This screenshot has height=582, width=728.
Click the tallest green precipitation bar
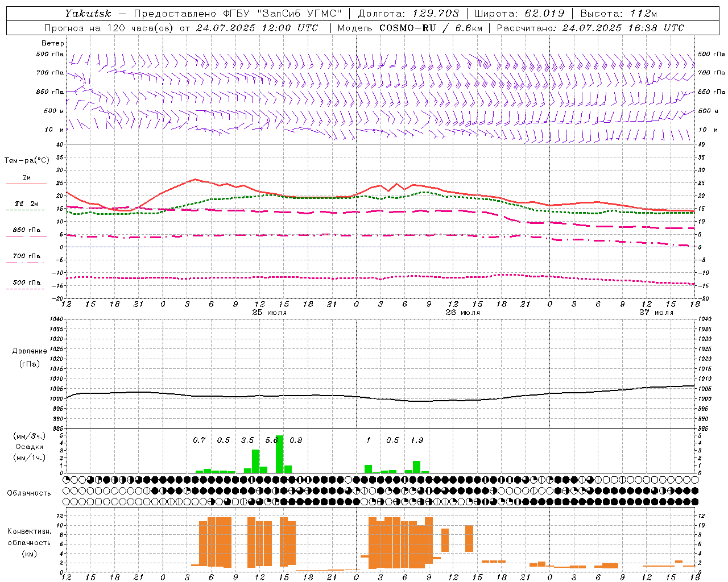point(279,454)
